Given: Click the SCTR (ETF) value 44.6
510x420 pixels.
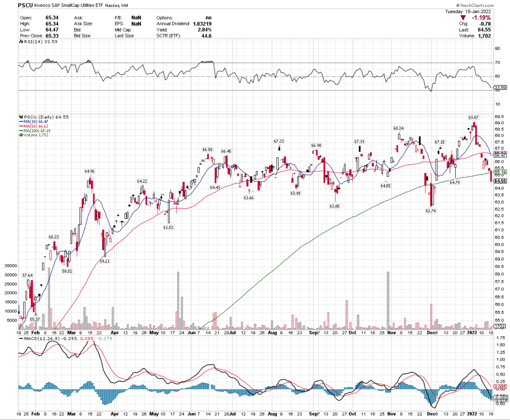Looking at the screenshot, I should click(206, 36).
